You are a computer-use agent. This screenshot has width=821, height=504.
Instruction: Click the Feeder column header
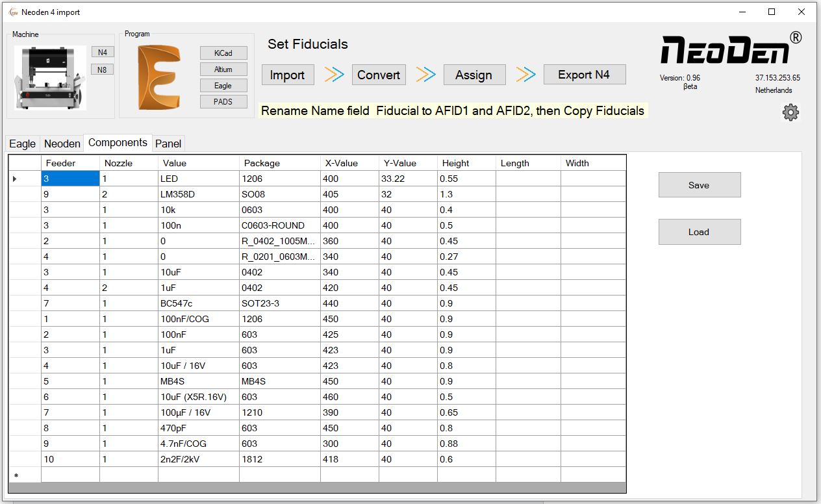pyautogui.click(x=70, y=163)
